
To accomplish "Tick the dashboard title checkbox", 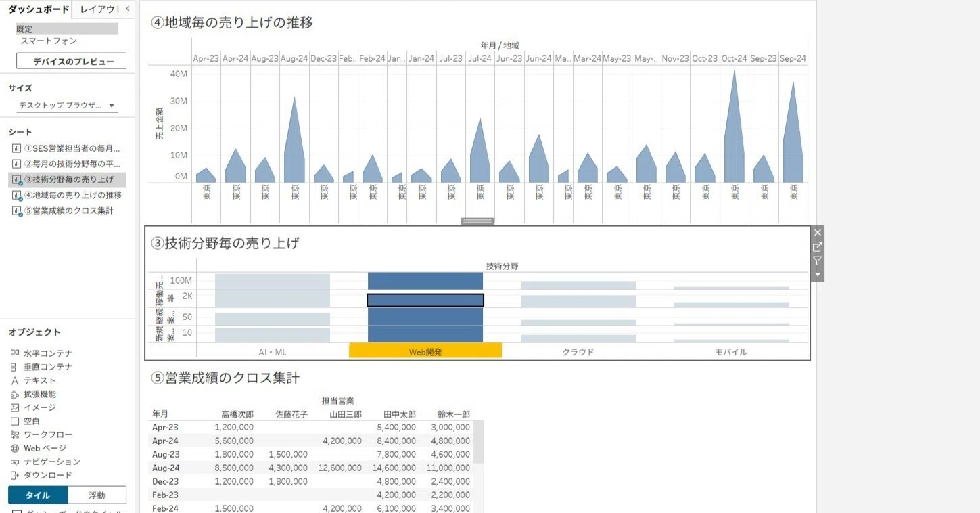I will coord(16,511).
